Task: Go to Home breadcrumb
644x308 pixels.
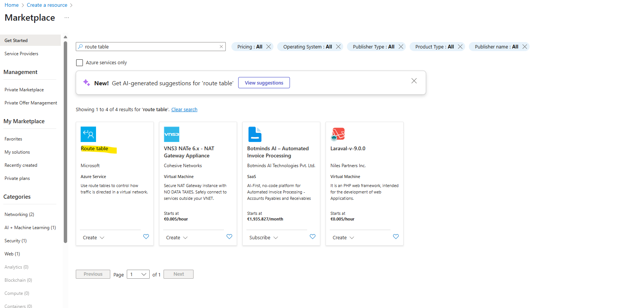Action: point(12,5)
